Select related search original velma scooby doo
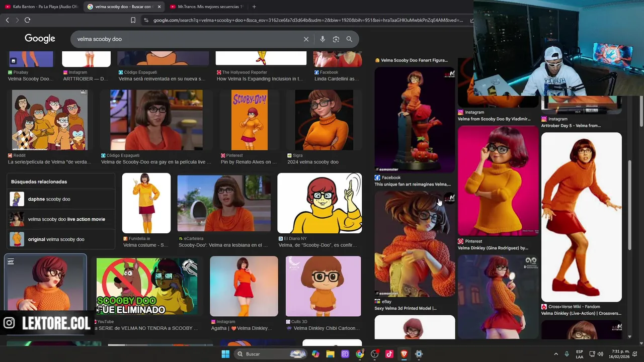This screenshot has width=644, height=362. click(61, 239)
